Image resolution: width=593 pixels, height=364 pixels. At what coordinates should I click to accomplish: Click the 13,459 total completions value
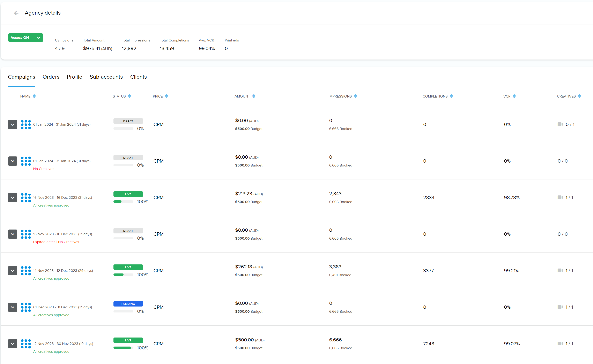(167, 49)
